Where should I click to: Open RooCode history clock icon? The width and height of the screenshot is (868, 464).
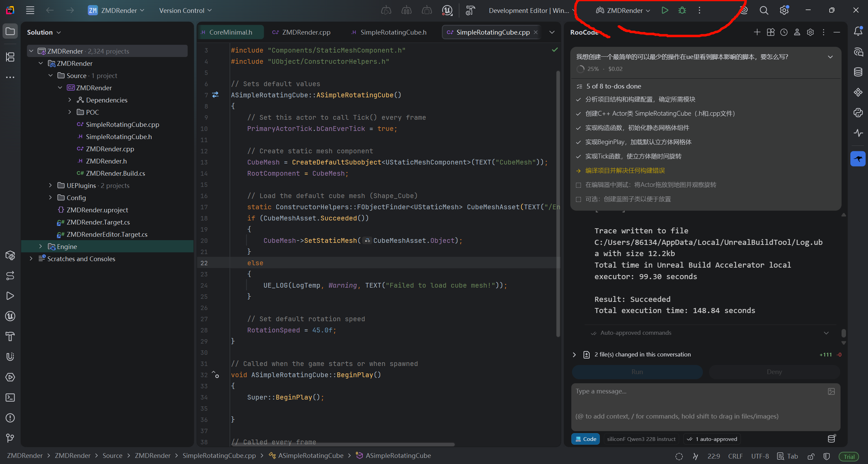pos(784,32)
